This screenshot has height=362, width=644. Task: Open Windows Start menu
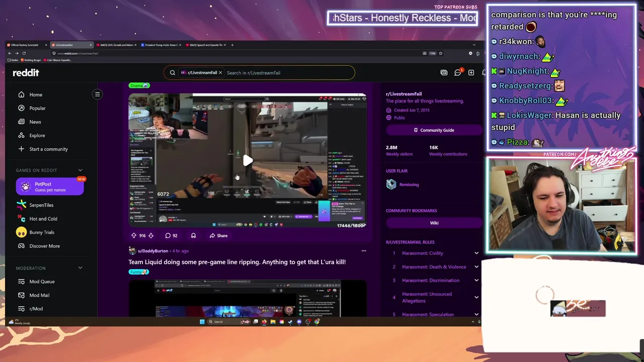coord(202,322)
